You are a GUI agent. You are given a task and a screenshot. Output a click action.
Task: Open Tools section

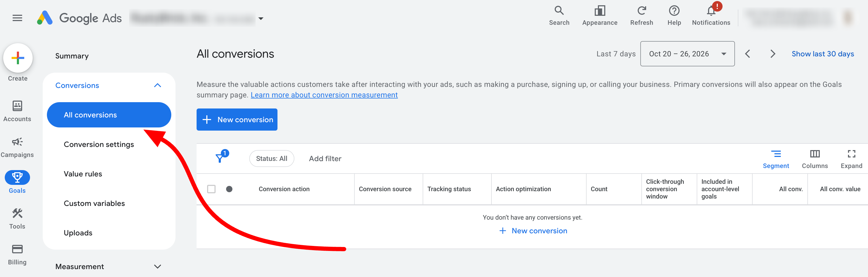(17, 219)
